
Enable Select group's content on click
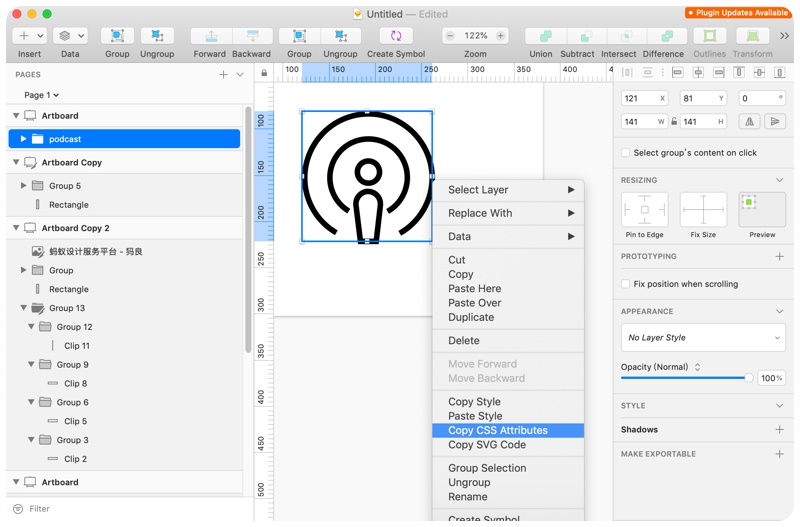tap(625, 153)
